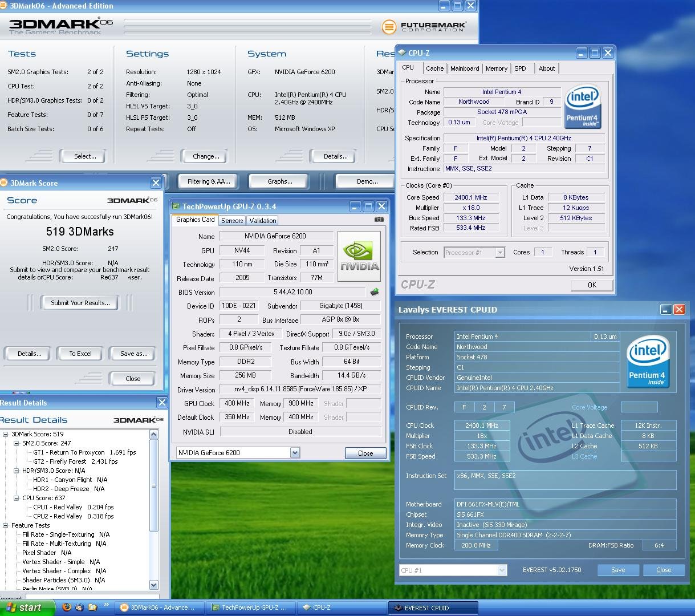Click OK in the CPU-Z window
Screen dimensions: 695x616
(592, 285)
